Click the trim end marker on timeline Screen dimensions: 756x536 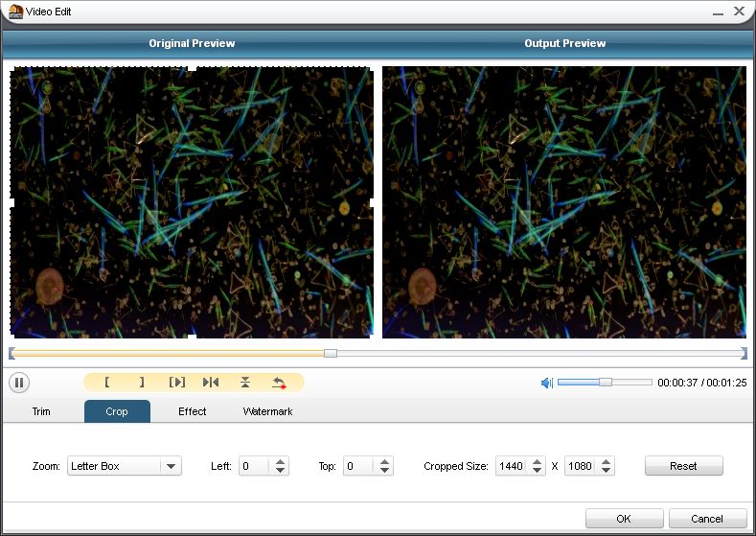[x=744, y=354]
